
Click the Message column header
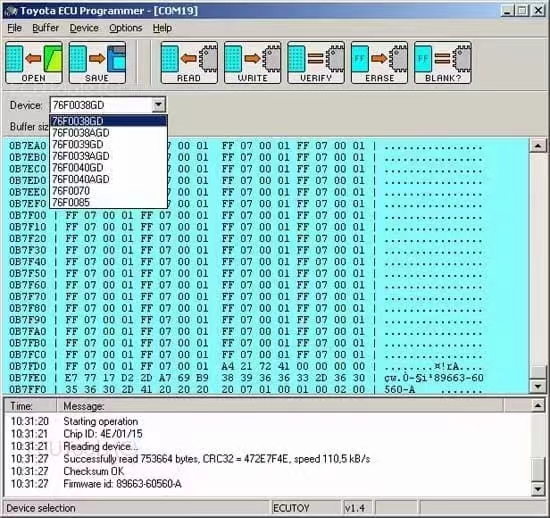pyautogui.click(x=280, y=406)
